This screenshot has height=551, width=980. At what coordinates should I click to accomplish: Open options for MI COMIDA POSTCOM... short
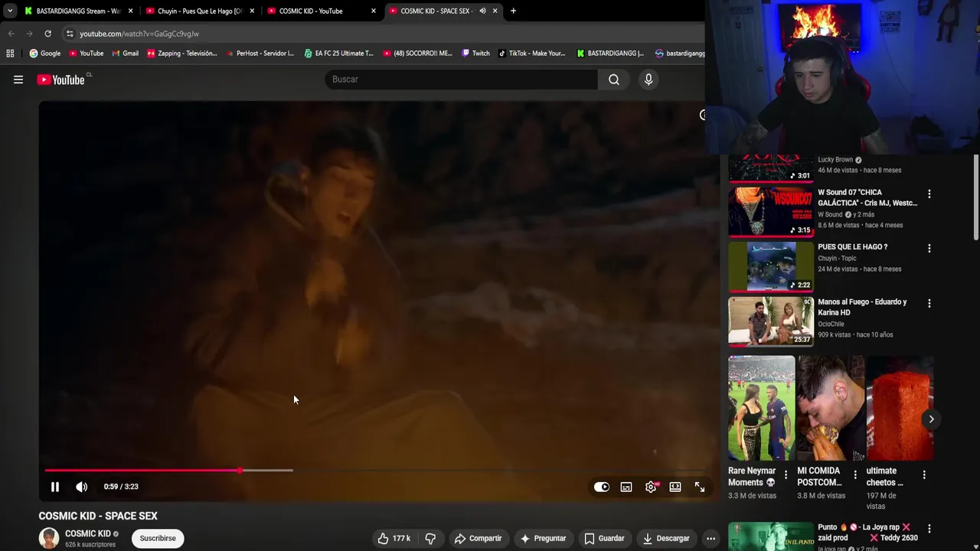coord(855,475)
